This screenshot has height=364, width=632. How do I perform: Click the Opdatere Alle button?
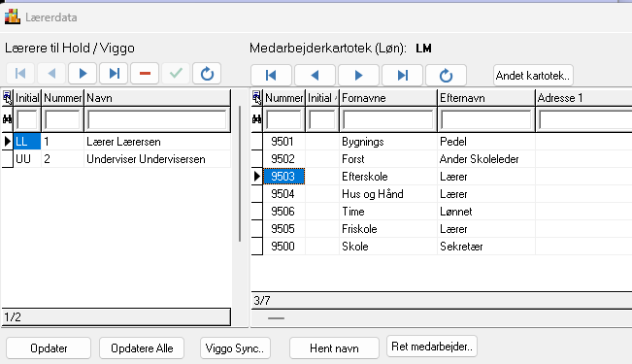pyautogui.click(x=142, y=347)
